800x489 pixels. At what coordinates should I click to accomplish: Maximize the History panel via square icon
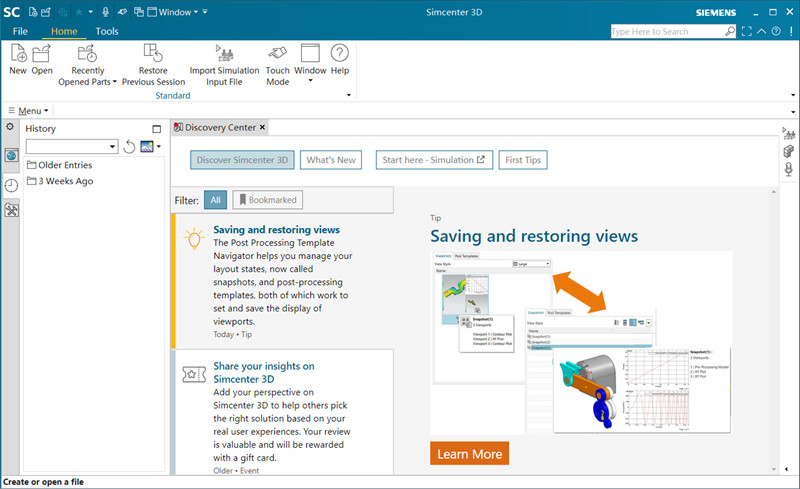[x=157, y=129]
